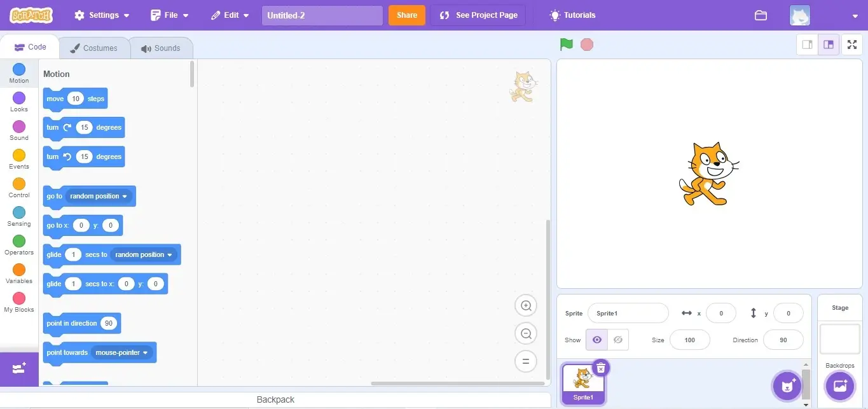This screenshot has width=868, height=409.
Task: Select the Sound block category
Action: coord(19,130)
